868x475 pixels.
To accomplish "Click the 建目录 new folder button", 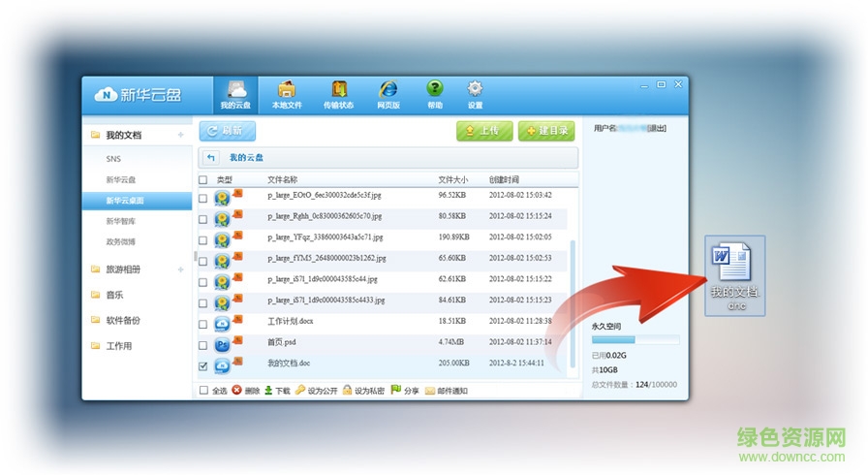I will click(x=546, y=131).
